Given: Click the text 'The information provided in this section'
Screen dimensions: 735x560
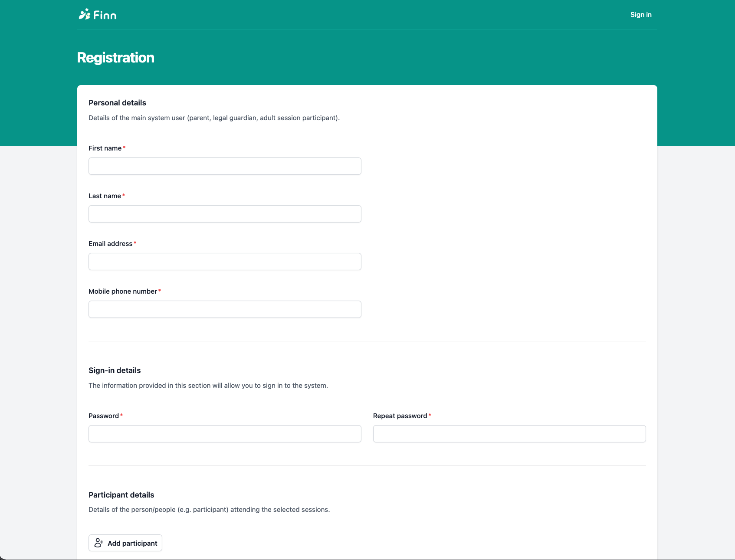Looking at the screenshot, I should tap(150, 386).
